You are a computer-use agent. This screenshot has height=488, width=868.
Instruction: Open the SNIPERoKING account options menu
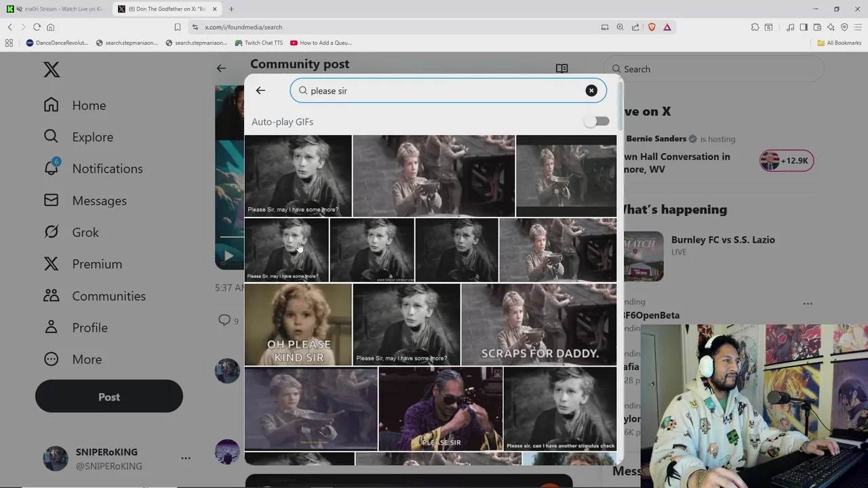pyautogui.click(x=186, y=459)
